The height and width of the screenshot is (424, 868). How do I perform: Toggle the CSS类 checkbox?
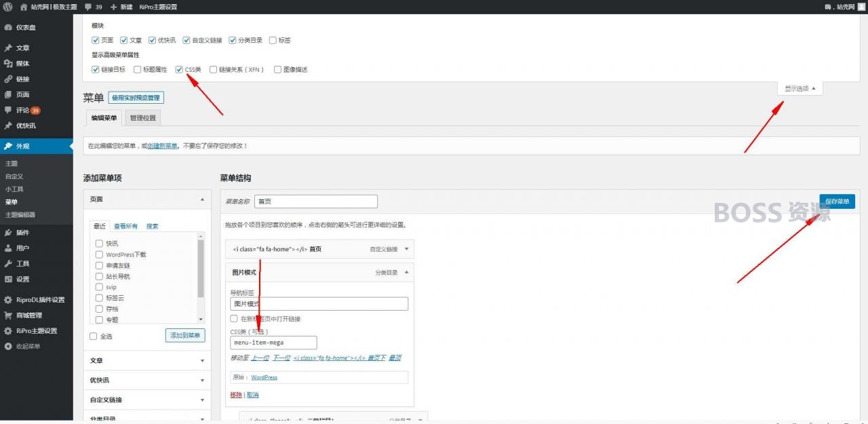179,69
